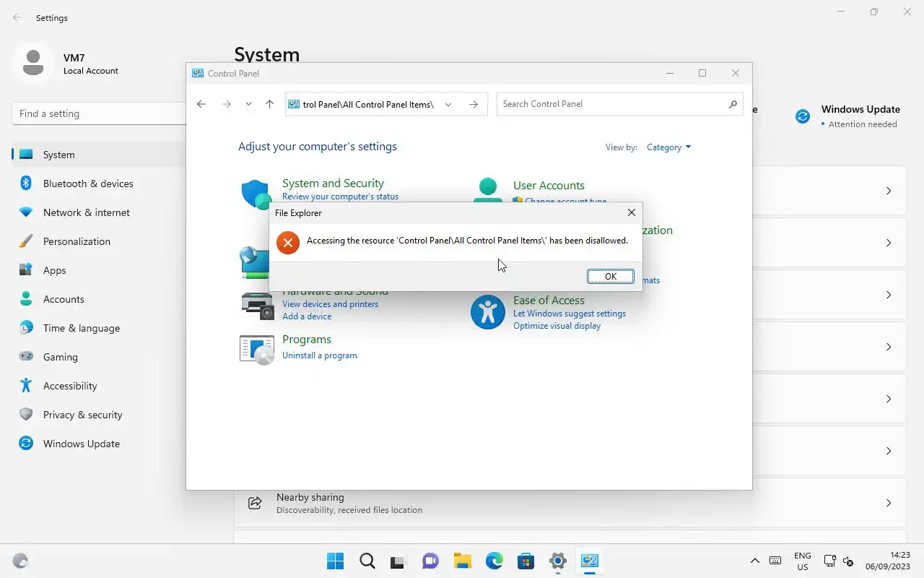Viewport: 924px width, 578px height.
Task: Switch to Settings app on the taskbar
Action: [558, 561]
